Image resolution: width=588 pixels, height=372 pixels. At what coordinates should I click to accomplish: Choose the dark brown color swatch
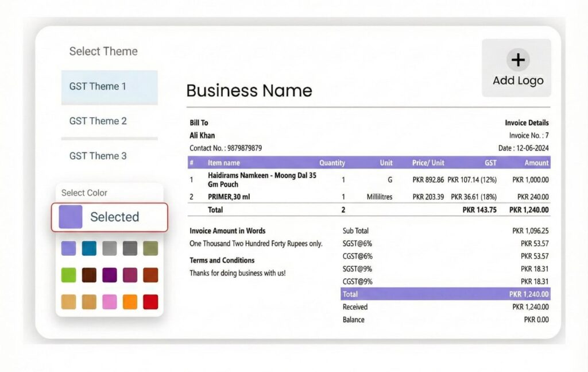tap(89, 275)
